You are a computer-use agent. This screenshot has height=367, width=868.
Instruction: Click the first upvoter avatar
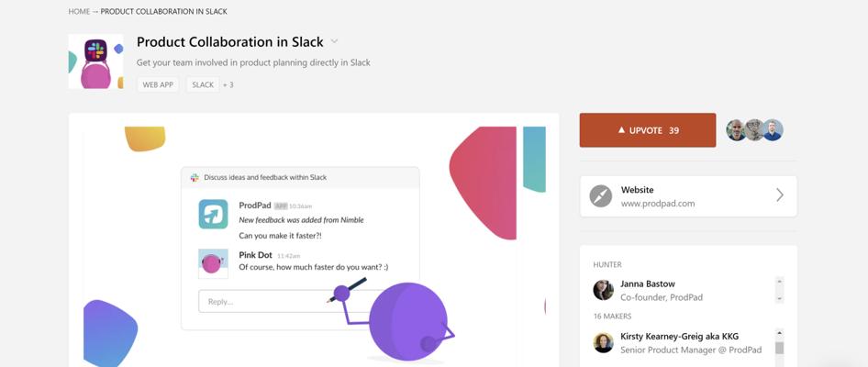click(x=736, y=130)
